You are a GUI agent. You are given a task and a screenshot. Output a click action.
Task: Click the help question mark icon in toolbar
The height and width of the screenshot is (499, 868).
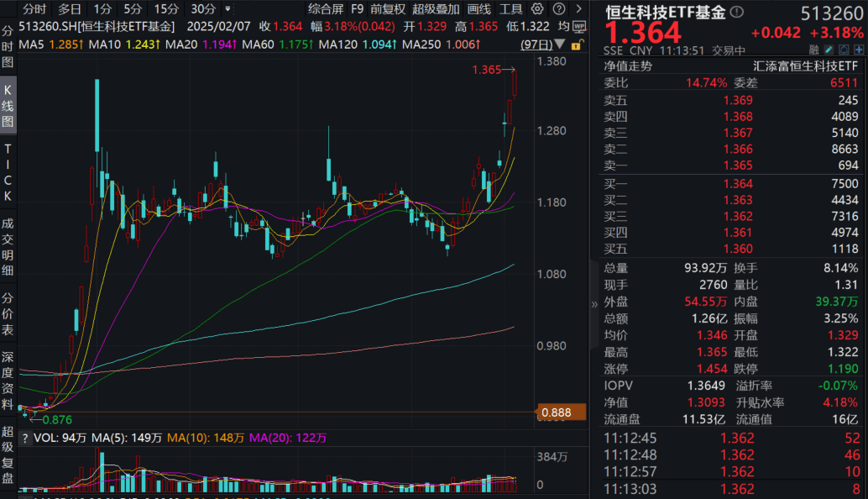coord(559,9)
